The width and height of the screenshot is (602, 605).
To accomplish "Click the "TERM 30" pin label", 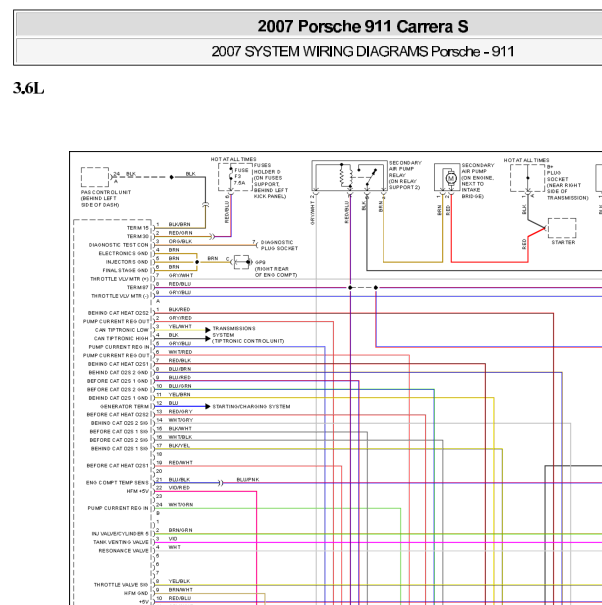I will click(138, 237).
